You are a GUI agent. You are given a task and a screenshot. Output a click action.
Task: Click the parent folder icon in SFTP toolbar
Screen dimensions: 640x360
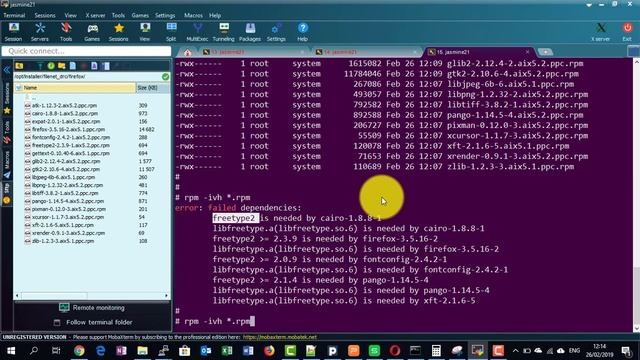pos(19,66)
